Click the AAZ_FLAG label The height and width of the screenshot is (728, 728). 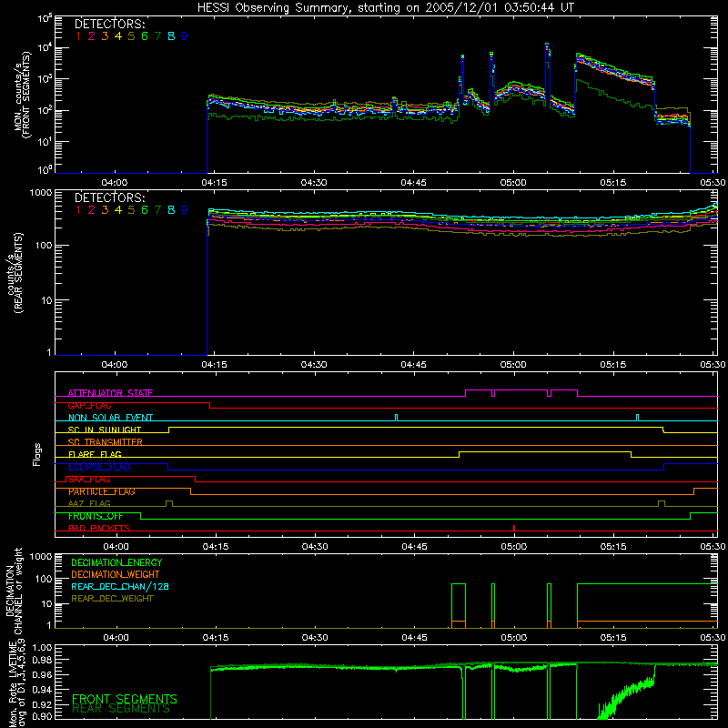tap(89, 503)
